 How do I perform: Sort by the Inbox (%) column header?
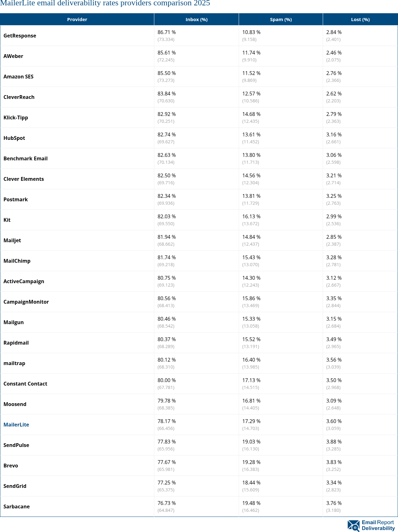pos(196,20)
